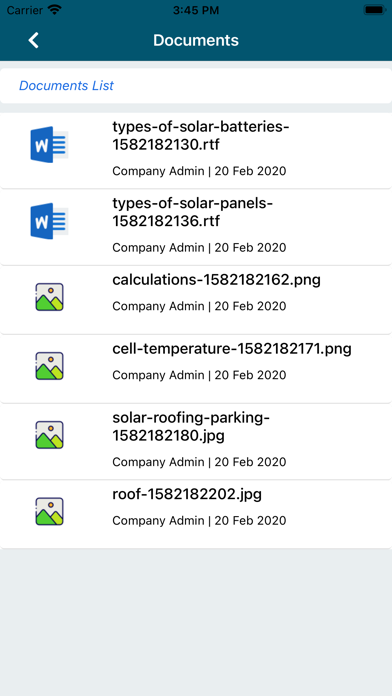392x696 pixels.
Task: Tap image icon for solar-roofing-parking file
Action: [x=49, y=435]
